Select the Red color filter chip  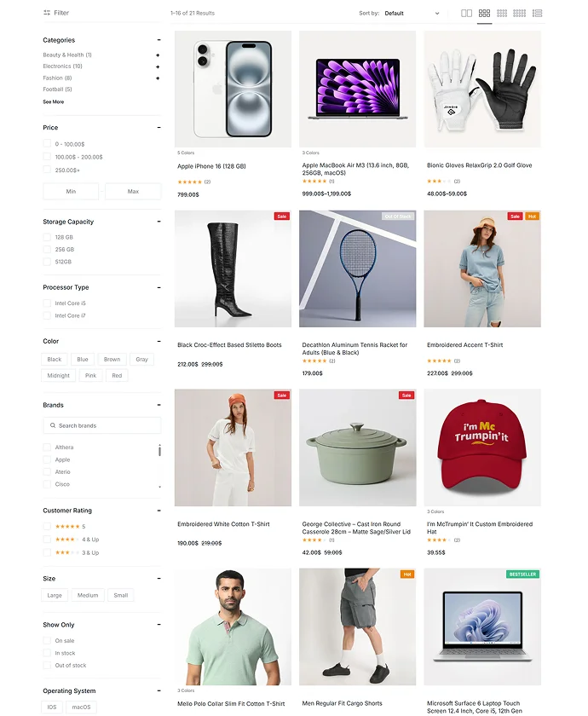tap(117, 375)
